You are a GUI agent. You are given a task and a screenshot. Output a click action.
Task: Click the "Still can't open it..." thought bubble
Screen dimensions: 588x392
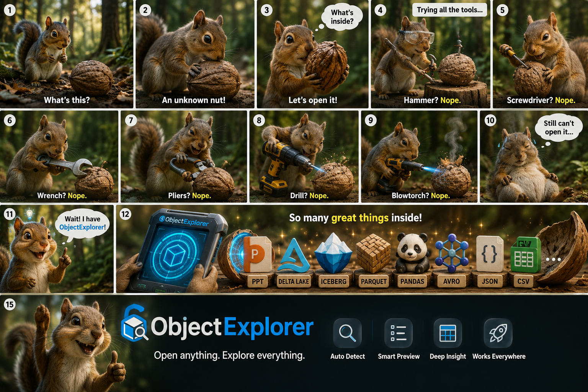pos(559,128)
